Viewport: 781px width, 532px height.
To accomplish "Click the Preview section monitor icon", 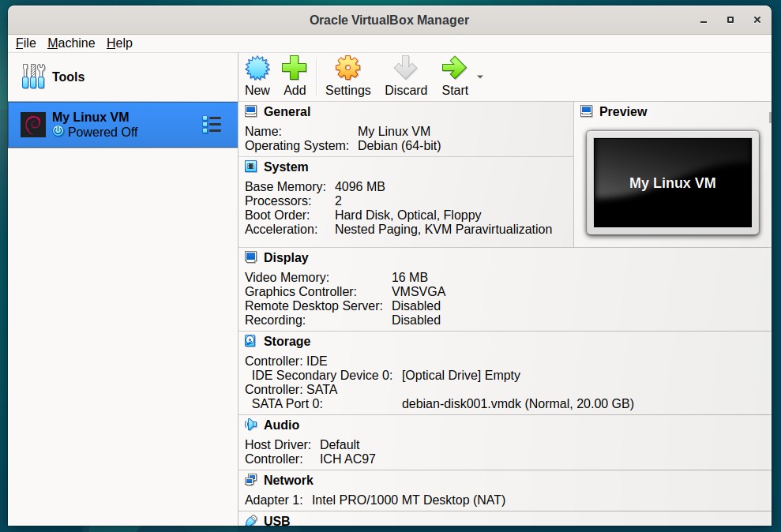I will [587, 111].
